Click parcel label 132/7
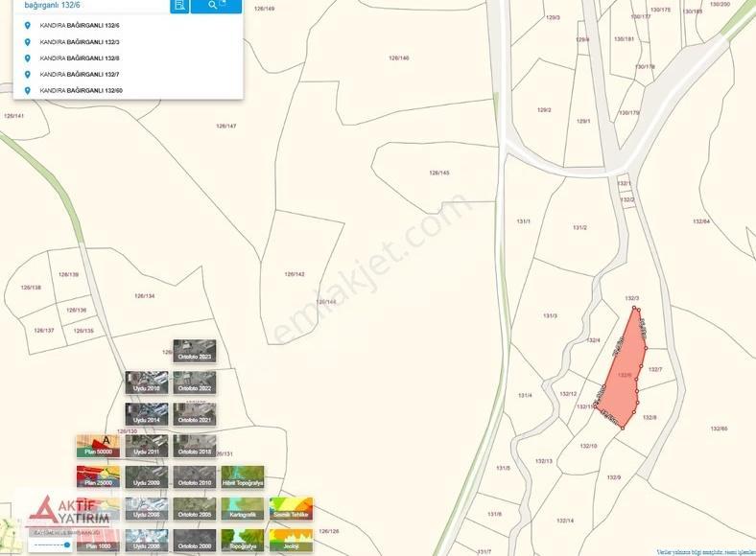 pyautogui.click(x=655, y=369)
